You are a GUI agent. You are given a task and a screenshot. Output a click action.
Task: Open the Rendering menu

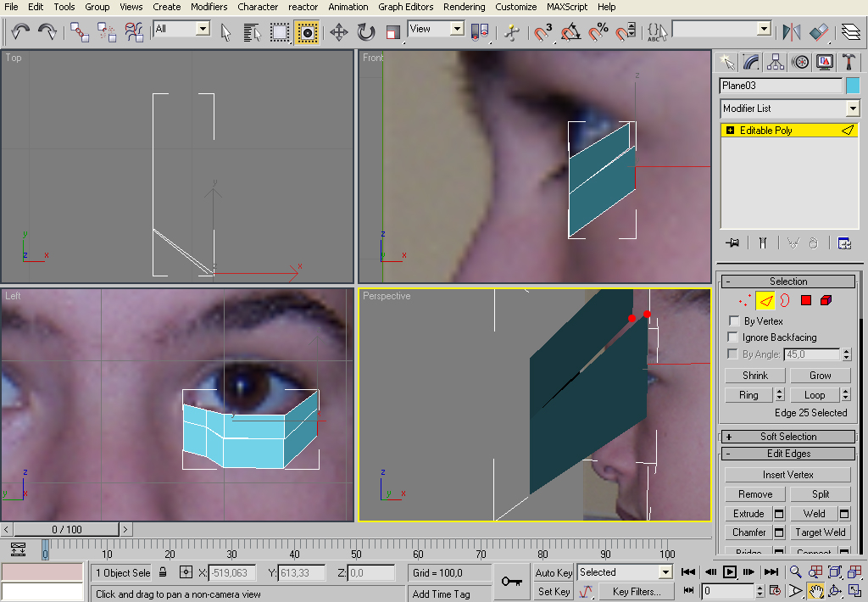(464, 7)
